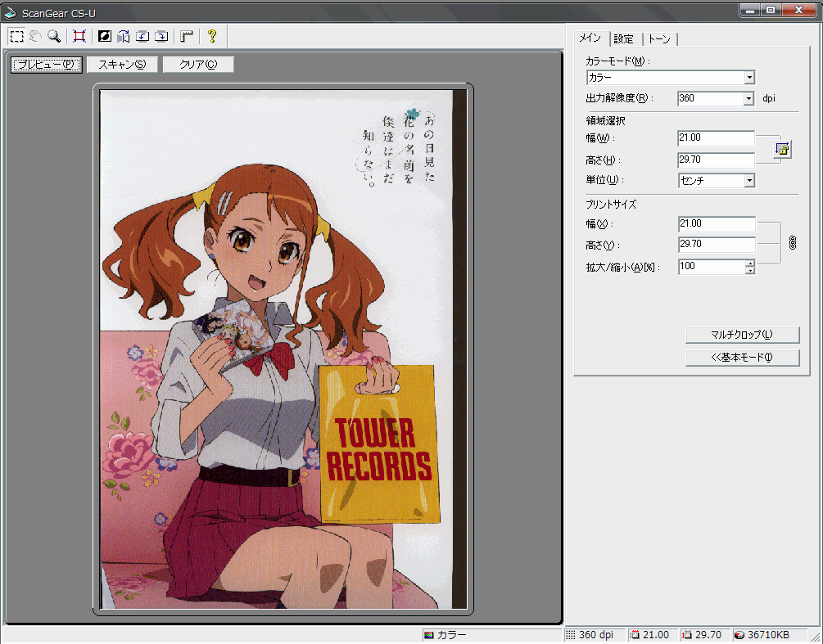
Task: Toggle the ruler display icon
Action: (187, 36)
